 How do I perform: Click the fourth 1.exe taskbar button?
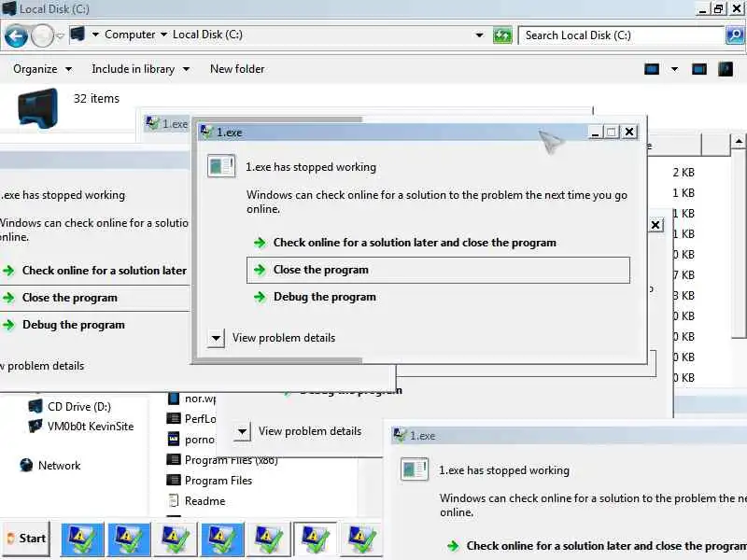pos(222,539)
